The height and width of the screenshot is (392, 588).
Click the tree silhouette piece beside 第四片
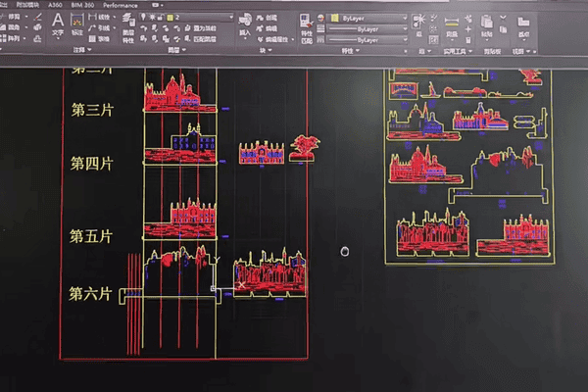click(304, 149)
